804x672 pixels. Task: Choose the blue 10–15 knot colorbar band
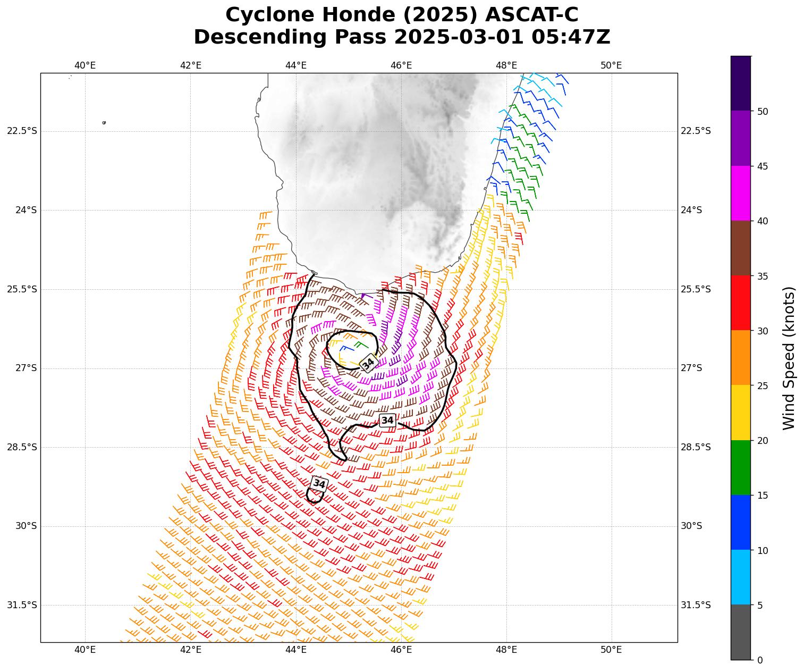pos(740,522)
